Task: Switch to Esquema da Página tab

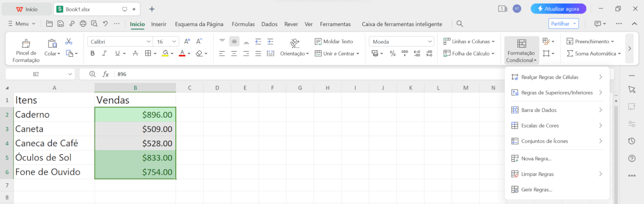Action: (x=199, y=24)
